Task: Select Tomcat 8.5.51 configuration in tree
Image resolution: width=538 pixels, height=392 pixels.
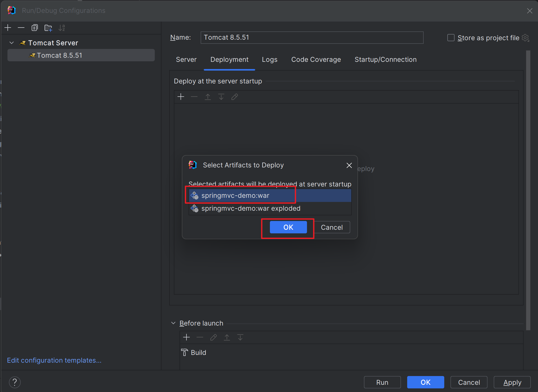Action: click(x=81, y=55)
